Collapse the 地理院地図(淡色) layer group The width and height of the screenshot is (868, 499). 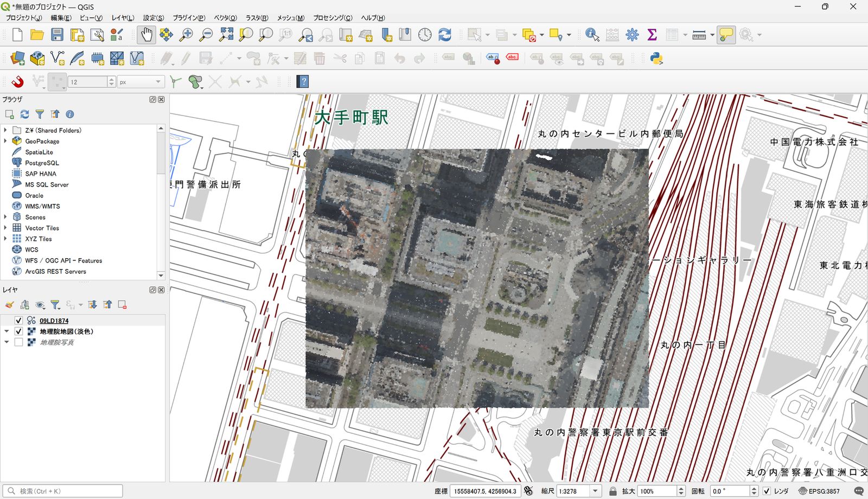click(7, 331)
